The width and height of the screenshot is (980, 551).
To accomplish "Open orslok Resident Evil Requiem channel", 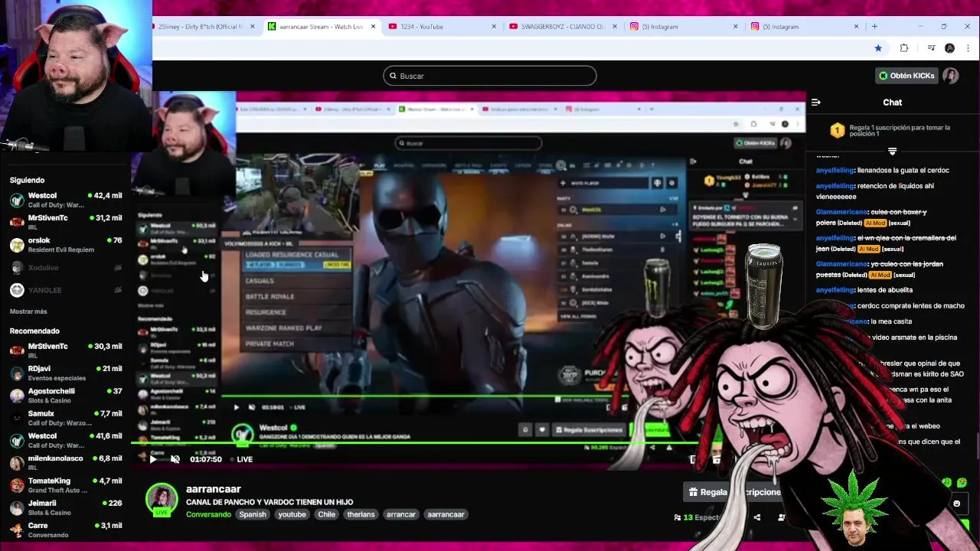I will coord(66,245).
